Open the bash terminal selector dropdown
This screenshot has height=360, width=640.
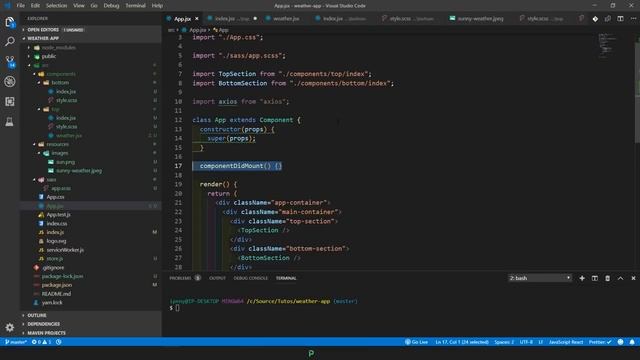[540, 278]
